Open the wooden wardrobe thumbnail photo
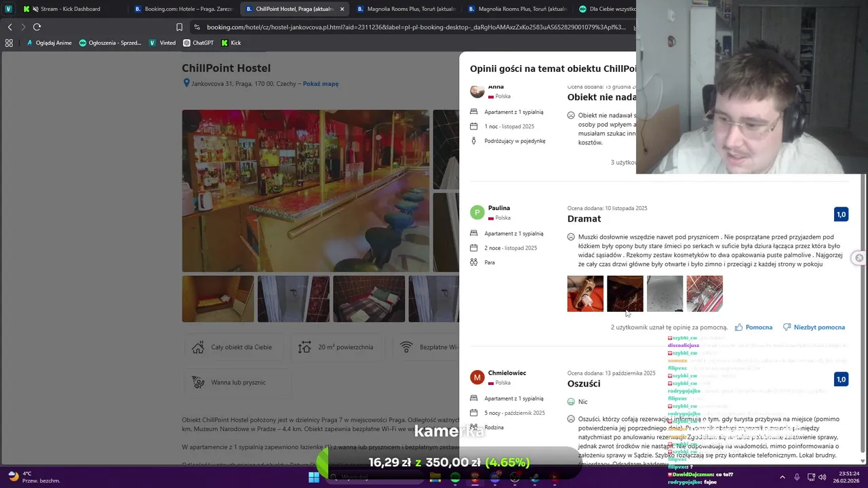Screen dimensions: 868x488 218,299
